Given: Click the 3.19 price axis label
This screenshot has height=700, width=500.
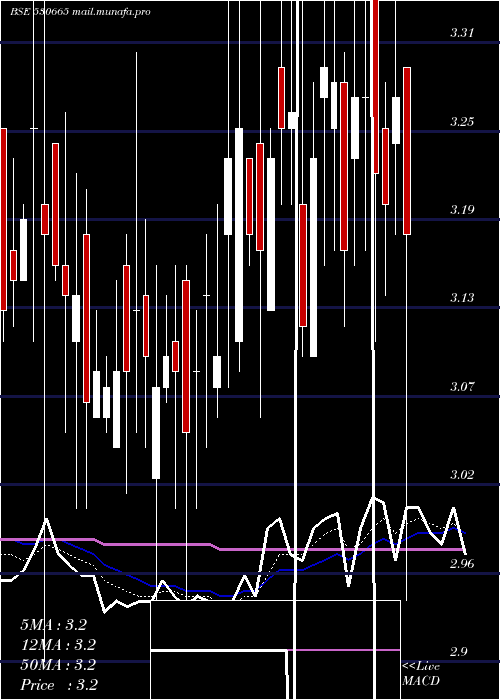Looking at the screenshot, I should (x=462, y=209).
